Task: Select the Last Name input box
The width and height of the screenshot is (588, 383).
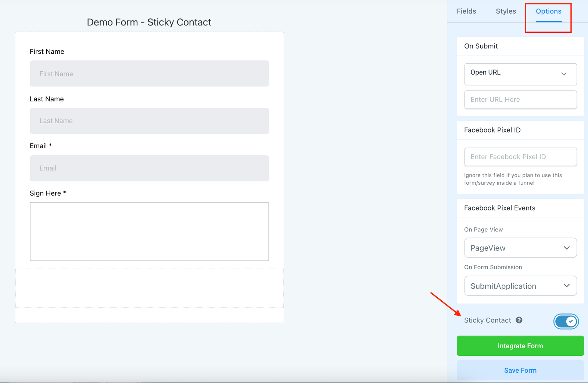Action: point(149,121)
